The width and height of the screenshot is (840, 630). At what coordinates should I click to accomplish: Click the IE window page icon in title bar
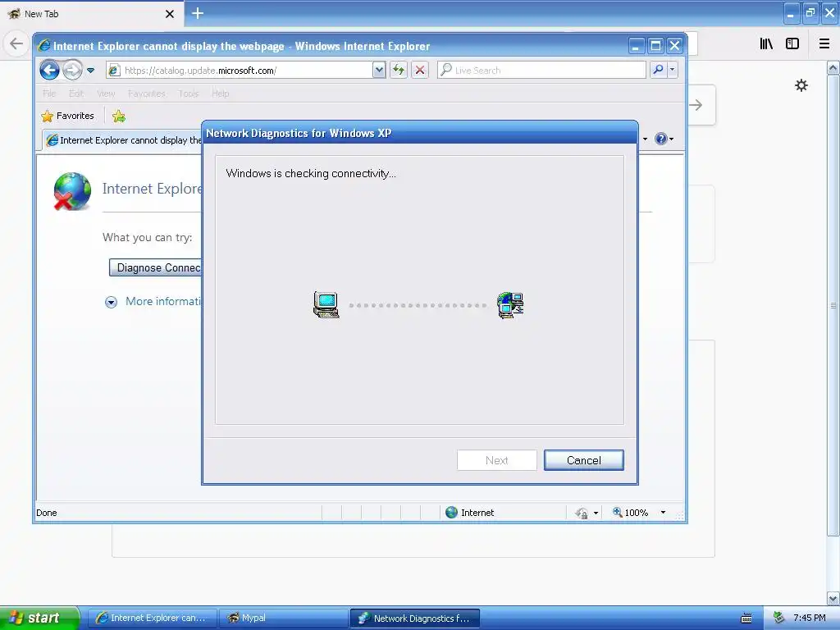pos(44,46)
